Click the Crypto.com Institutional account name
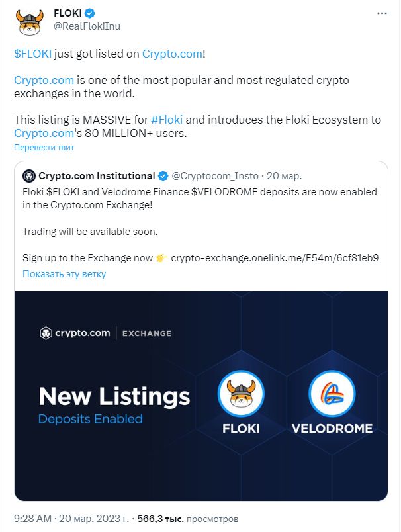Screen dimensions: 401x532 click(x=97, y=176)
